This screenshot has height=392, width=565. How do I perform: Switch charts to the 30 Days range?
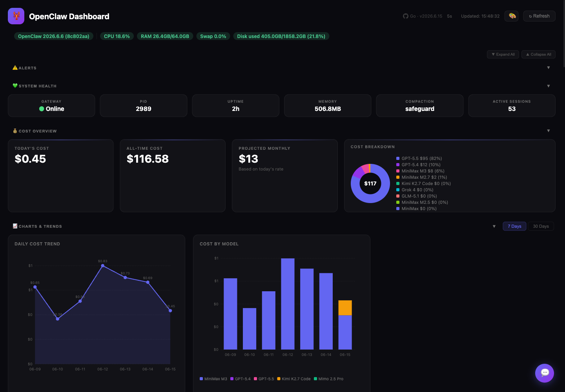coord(541,226)
